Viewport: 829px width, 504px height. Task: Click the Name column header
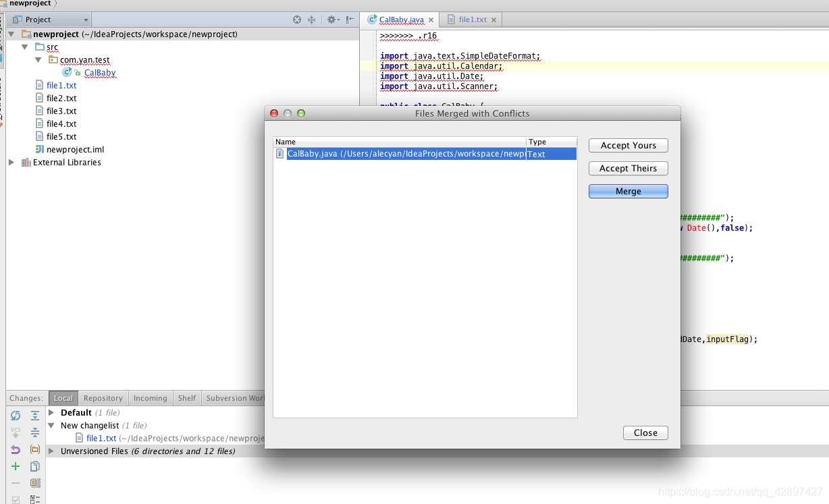click(400, 142)
